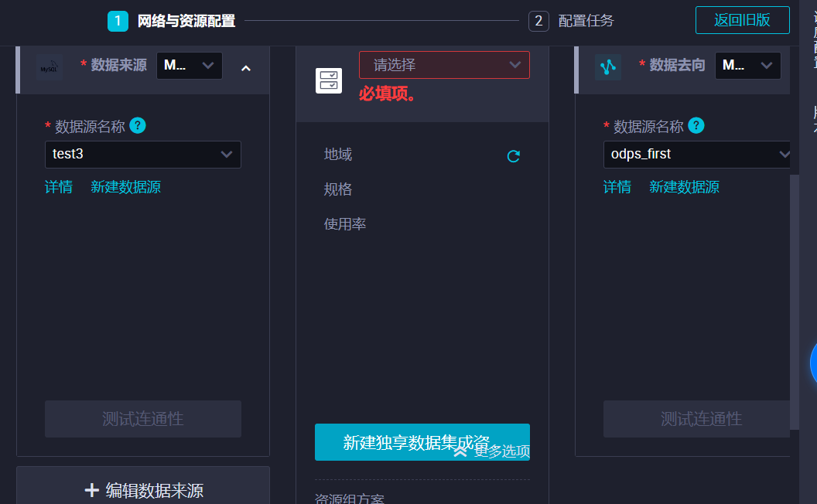Open the 请选择 resource group dropdown
The width and height of the screenshot is (817, 504).
tap(444, 65)
